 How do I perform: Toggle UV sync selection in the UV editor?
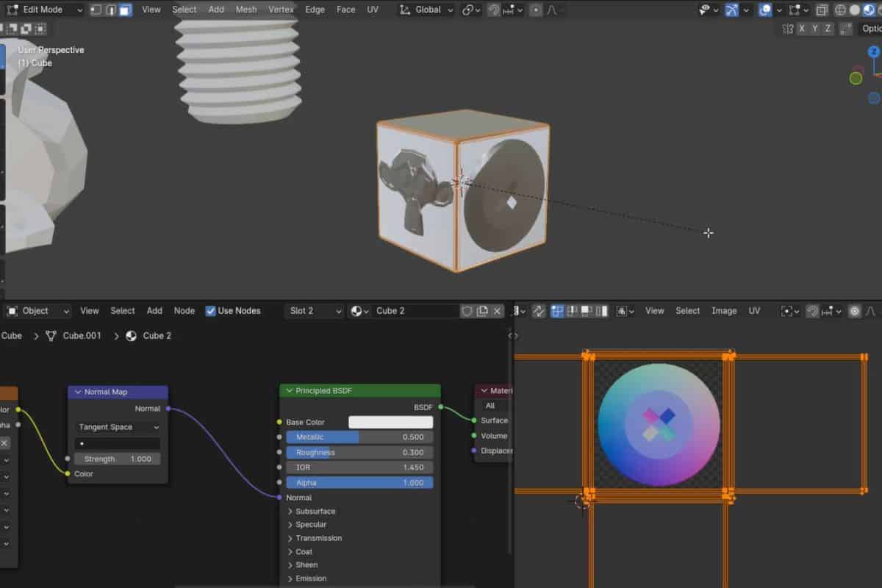539,310
